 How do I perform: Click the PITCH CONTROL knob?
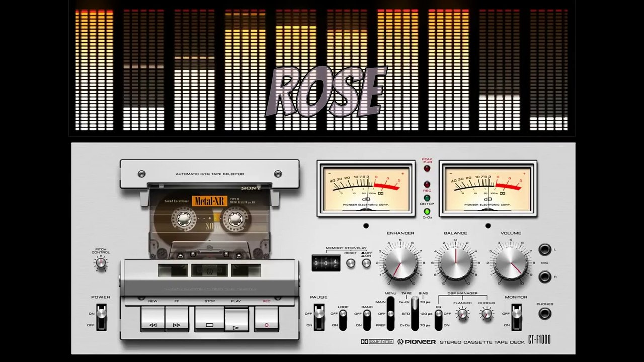click(101, 263)
